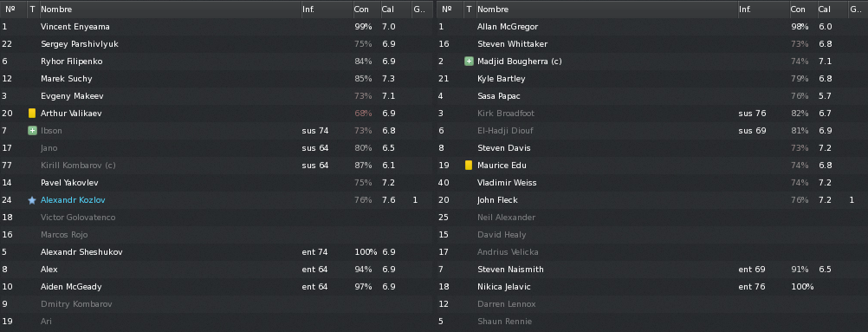Click Ibson's green injury cross icon

(x=32, y=131)
